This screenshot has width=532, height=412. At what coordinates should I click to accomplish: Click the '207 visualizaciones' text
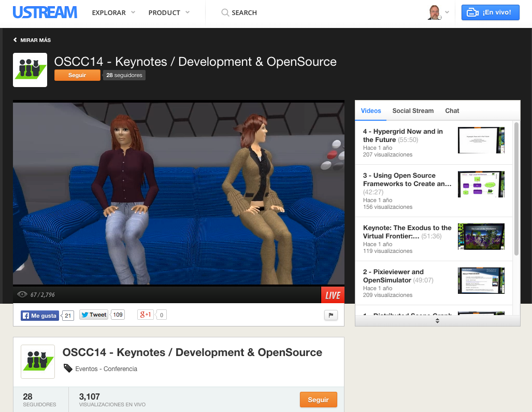(388, 154)
